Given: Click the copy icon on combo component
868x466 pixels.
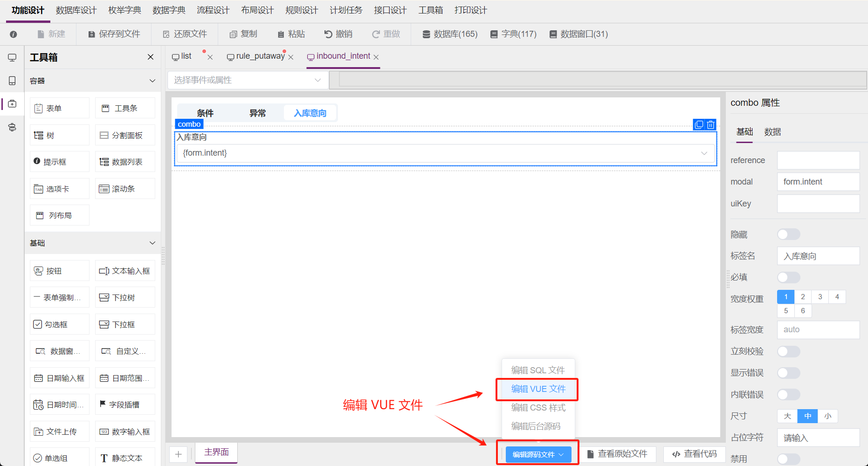Looking at the screenshot, I should click(x=699, y=125).
